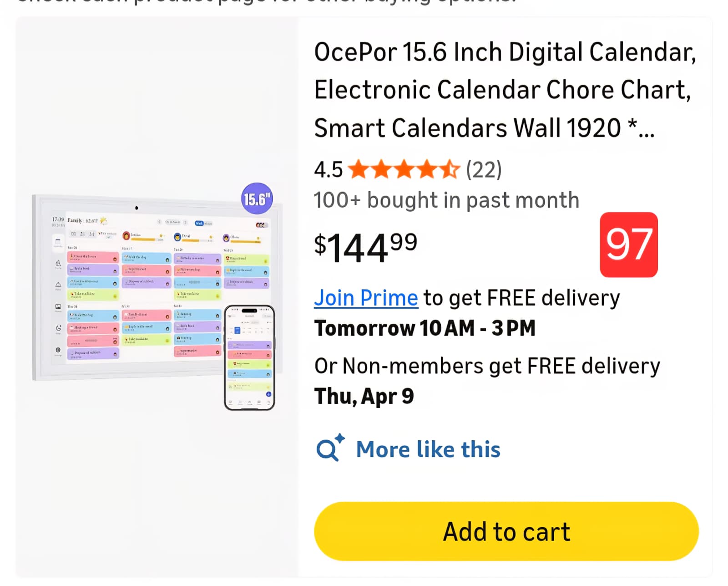This screenshot has height=586, width=728.
Task: Click the orange star rating icons
Action: click(x=404, y=170)
